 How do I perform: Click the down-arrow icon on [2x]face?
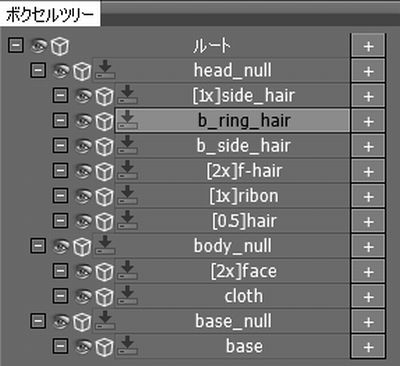tap(127, 270)
